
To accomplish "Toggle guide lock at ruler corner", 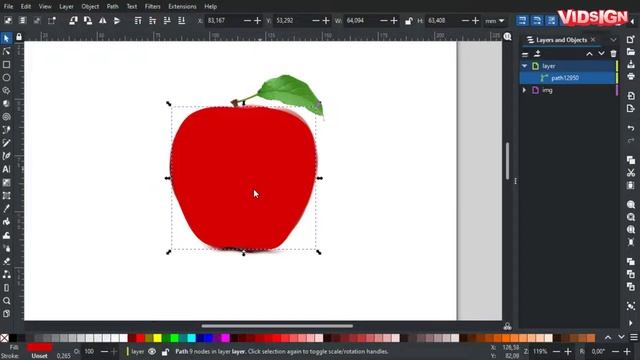I will click(19, 37).
